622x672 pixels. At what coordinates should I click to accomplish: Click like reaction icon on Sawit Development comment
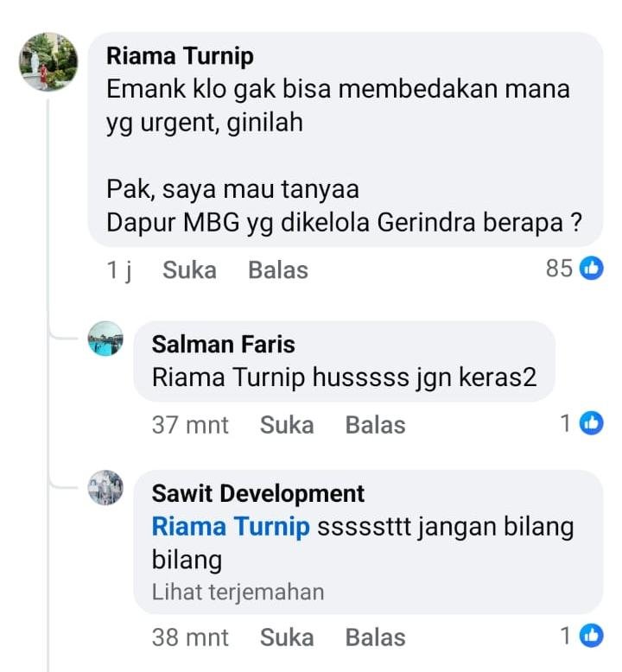tap(592, 637)
